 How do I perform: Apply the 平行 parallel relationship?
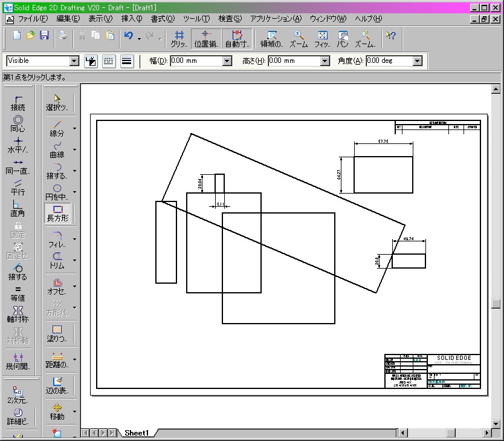click(x=18, y=188)
